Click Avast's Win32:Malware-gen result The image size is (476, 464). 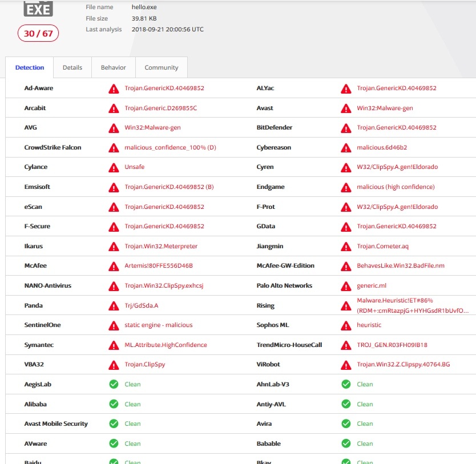coord(385,108)
